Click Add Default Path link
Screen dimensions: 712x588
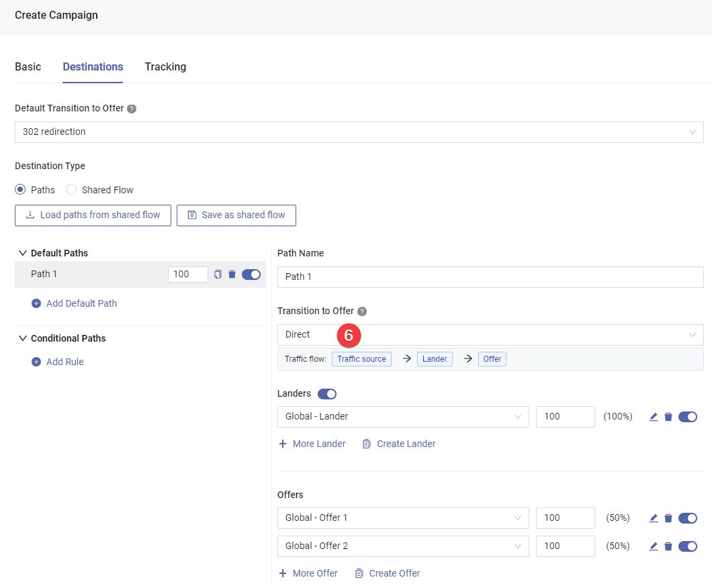point(81,303)
